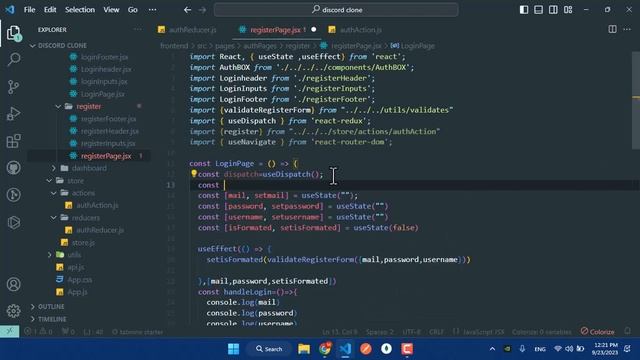The height and width of the screenshot is (360, 640).
Task: Open the File menu
Action: tap(29, 10)
